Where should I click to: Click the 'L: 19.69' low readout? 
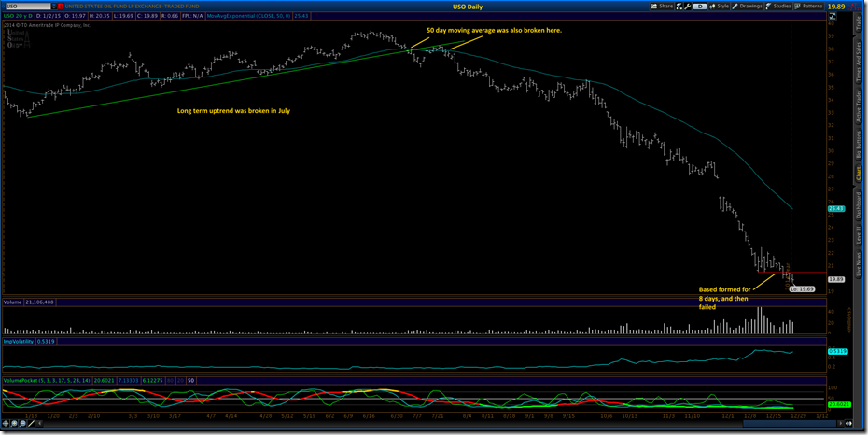pyautogui.click(x=124, y=16)
